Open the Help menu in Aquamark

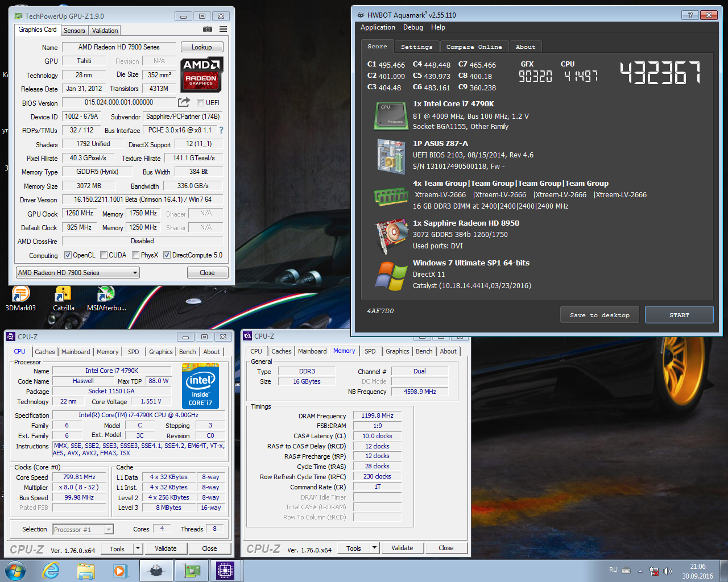[438, 27]
